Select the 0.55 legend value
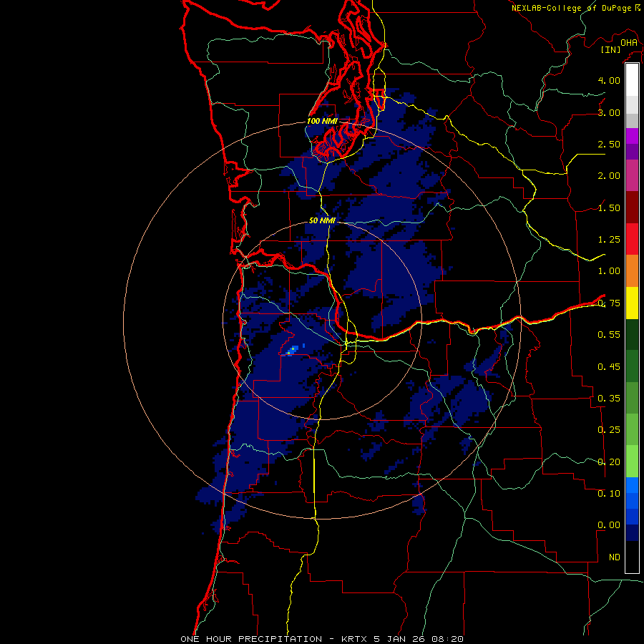The width and height of the screenshot is (644, 644). (x=609, y=335)
